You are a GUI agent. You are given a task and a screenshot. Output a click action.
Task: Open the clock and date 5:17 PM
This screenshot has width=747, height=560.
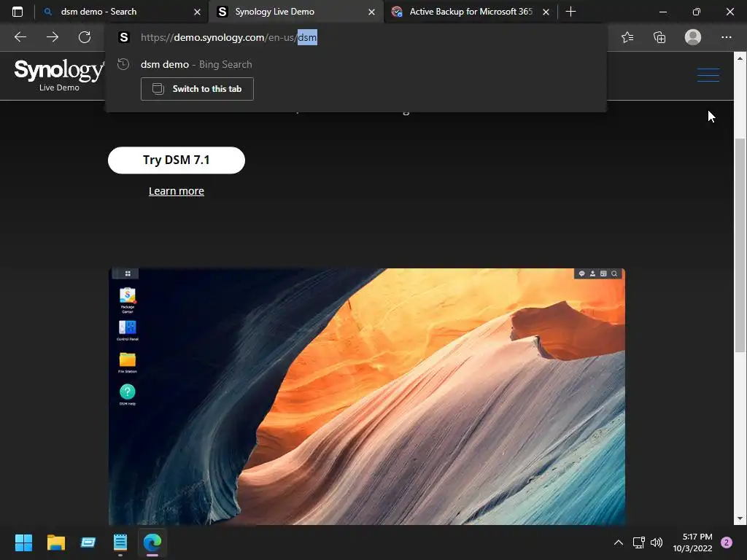[x=692, y=542]
